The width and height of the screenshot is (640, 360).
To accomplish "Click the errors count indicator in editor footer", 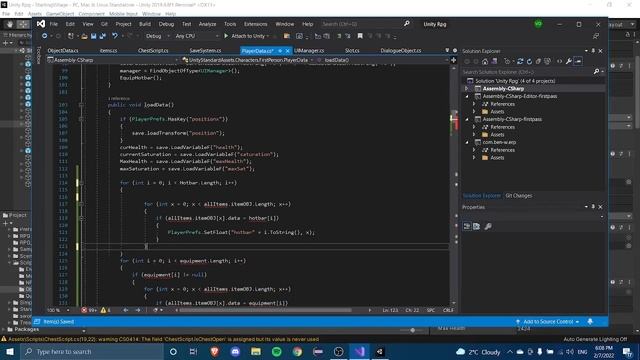I will pyautogui.click(x=88, y=310).
